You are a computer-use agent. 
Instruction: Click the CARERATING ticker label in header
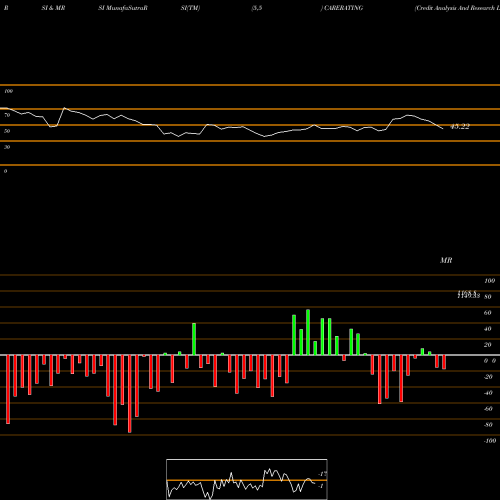coord(343,8)
